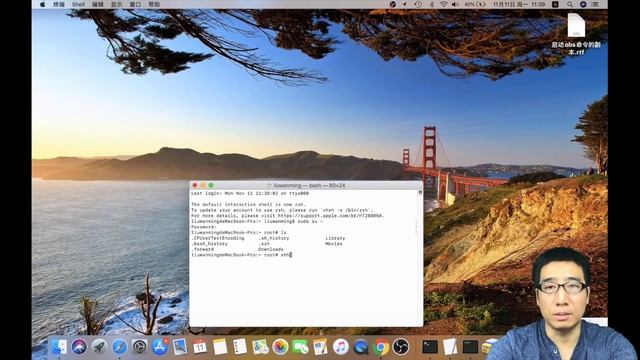Click Bluetooth icon in menu bar
640x360 pixels.
431,4
